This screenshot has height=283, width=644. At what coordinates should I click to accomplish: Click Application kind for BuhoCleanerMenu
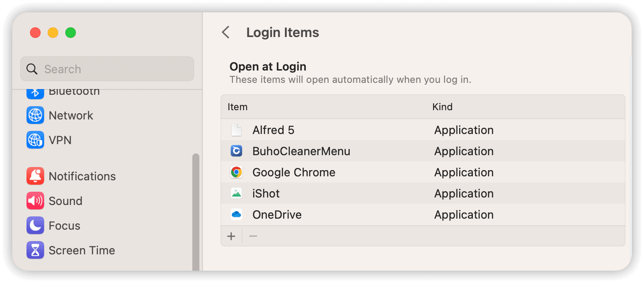tap(464, 151)
